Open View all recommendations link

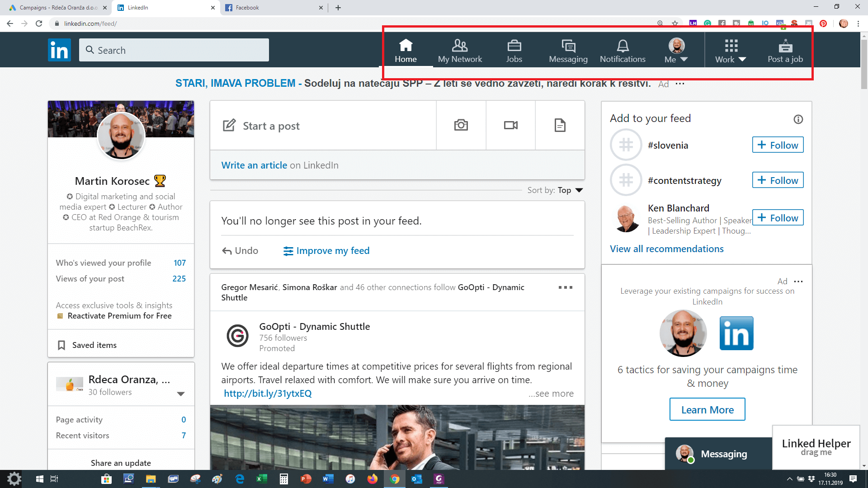point(666,249)
